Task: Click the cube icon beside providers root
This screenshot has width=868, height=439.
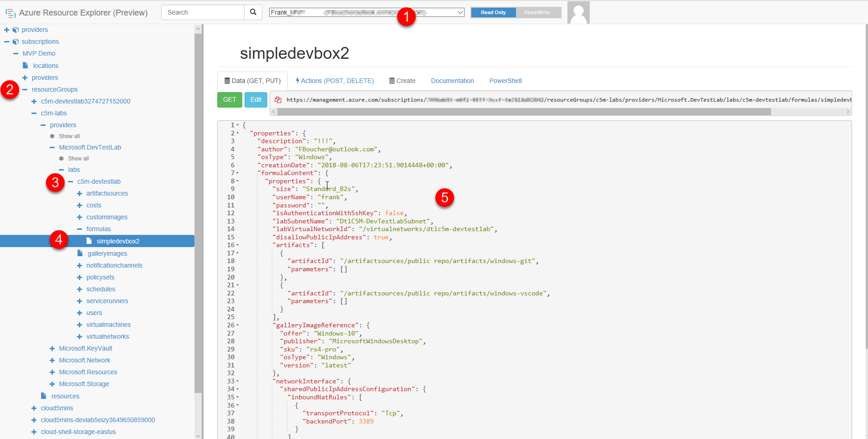Action: pyautogui.click(x=16, y=30)
